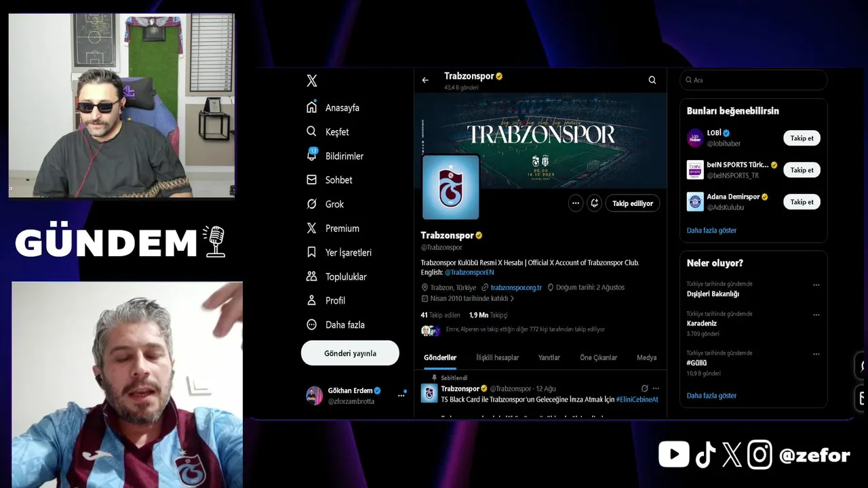Click the Grok icon on pinned post
Viewport: 868px width, 488px height.
point(644,388)
